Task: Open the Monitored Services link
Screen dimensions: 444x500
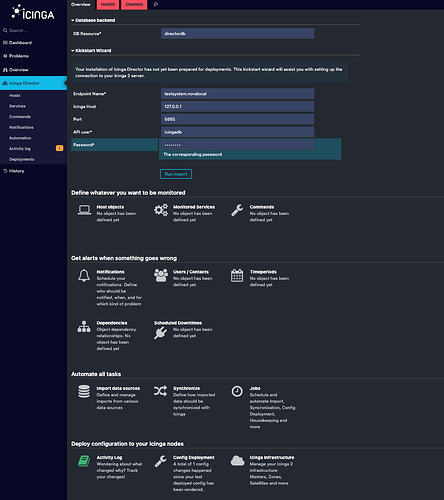Action: 194,207
